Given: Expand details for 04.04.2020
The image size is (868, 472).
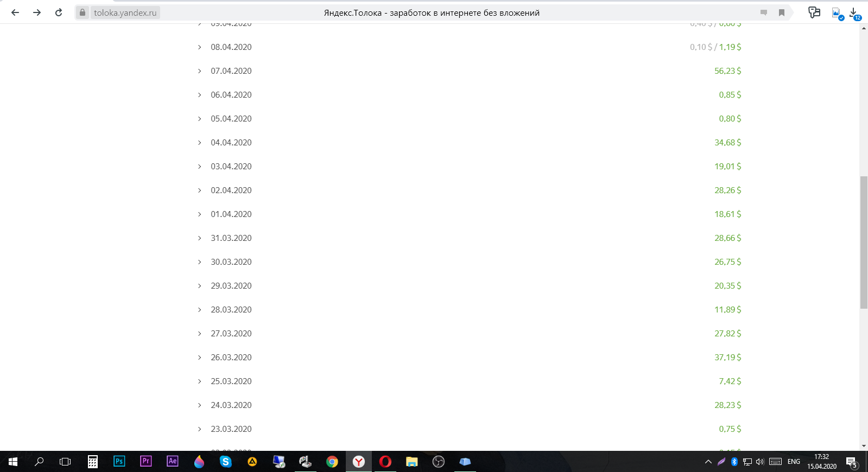Looking at the screenshot, I should 199,143.
